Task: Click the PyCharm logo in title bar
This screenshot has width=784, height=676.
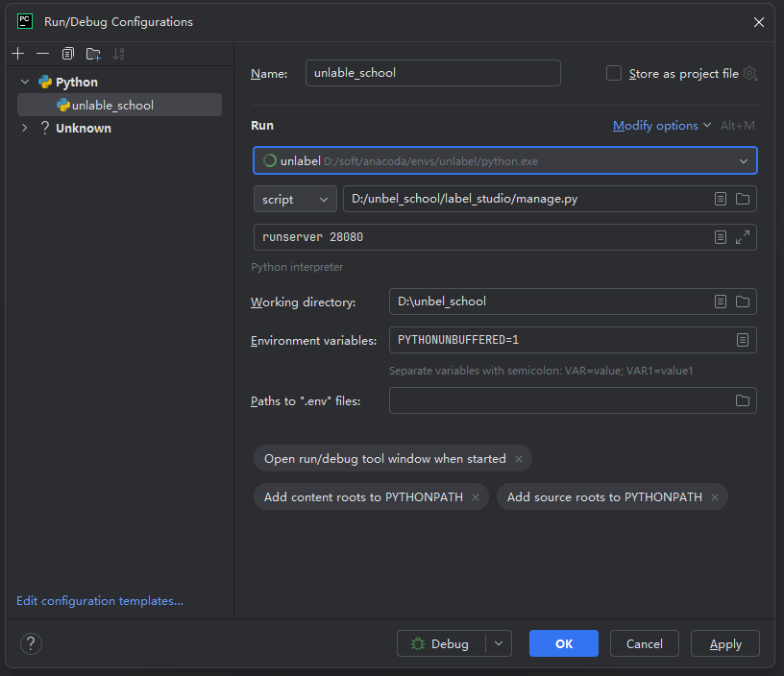Action: (x=25, y=21)
